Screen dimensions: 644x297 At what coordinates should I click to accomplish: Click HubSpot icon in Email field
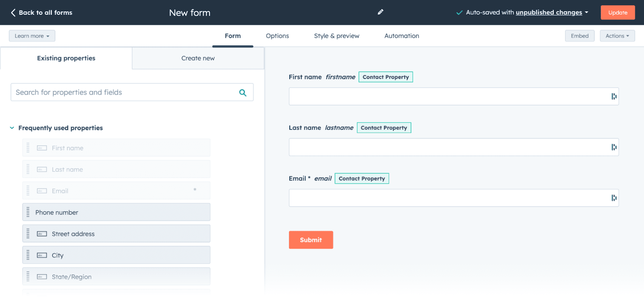click(x=614, y=198)
